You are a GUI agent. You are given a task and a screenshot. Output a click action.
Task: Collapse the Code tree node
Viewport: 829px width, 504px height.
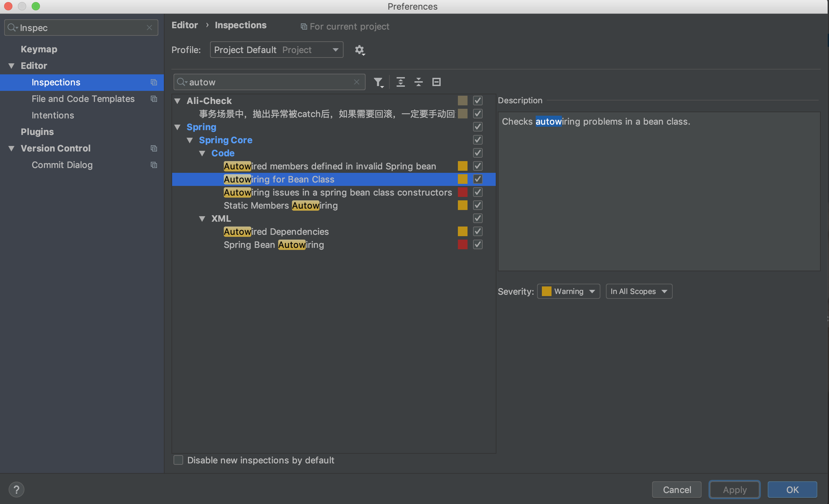coord(202,153)
